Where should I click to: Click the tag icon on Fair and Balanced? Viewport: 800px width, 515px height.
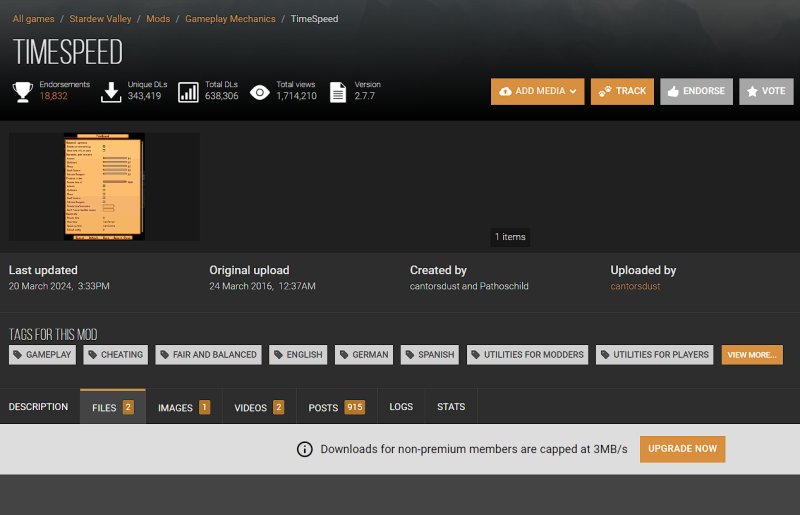[x=164, y=355]
